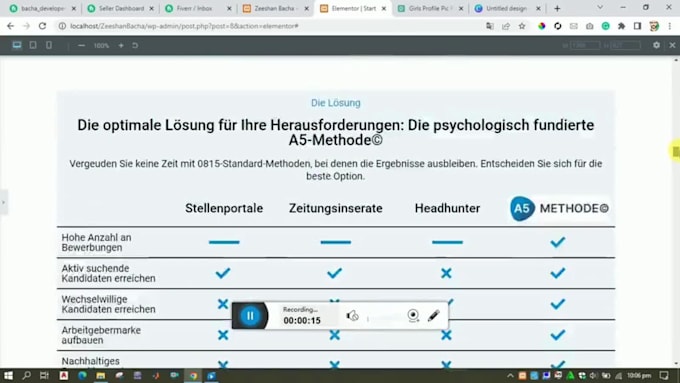Switch to the Fiverr Inbox tab
This screenshot has height=383, width=680.
198,8
